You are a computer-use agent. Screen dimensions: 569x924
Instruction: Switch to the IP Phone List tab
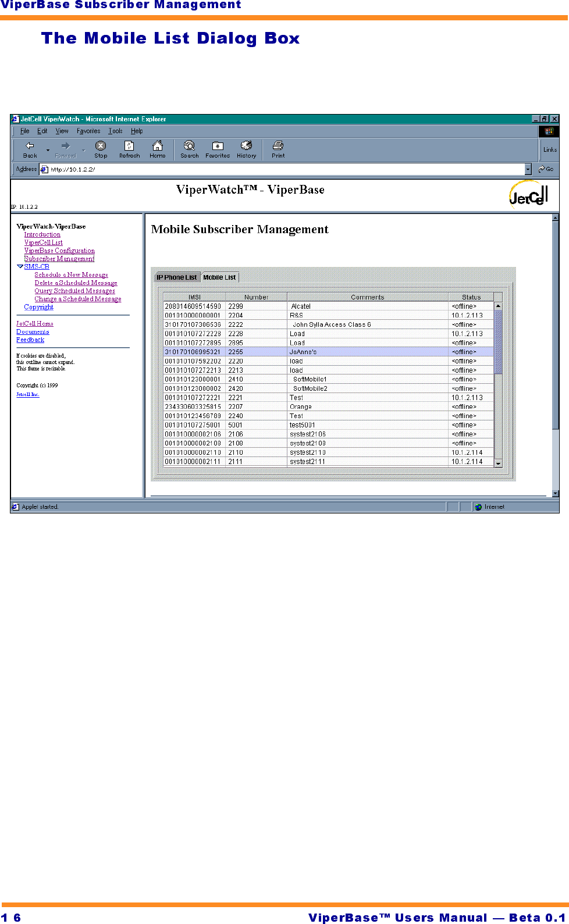coord(176,277)
